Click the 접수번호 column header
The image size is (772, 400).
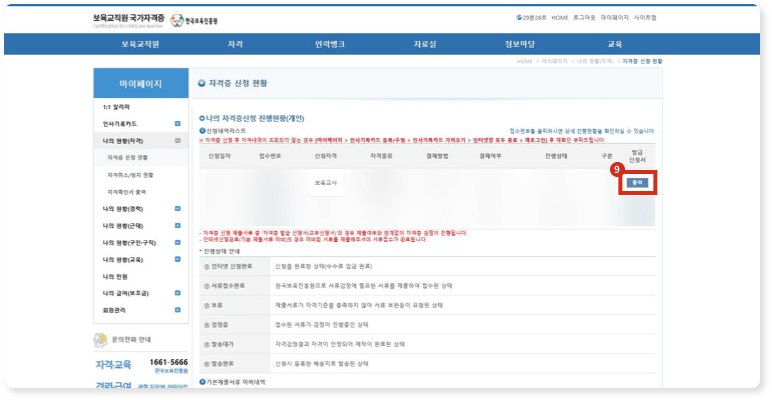coord(270,156)
